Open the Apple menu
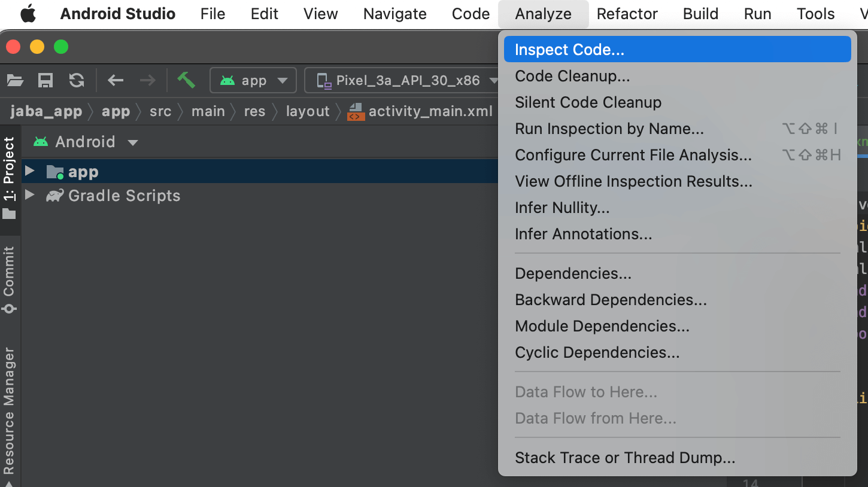Image resolution: width=868 pixels, height=487 pixels. pos(28,14)
